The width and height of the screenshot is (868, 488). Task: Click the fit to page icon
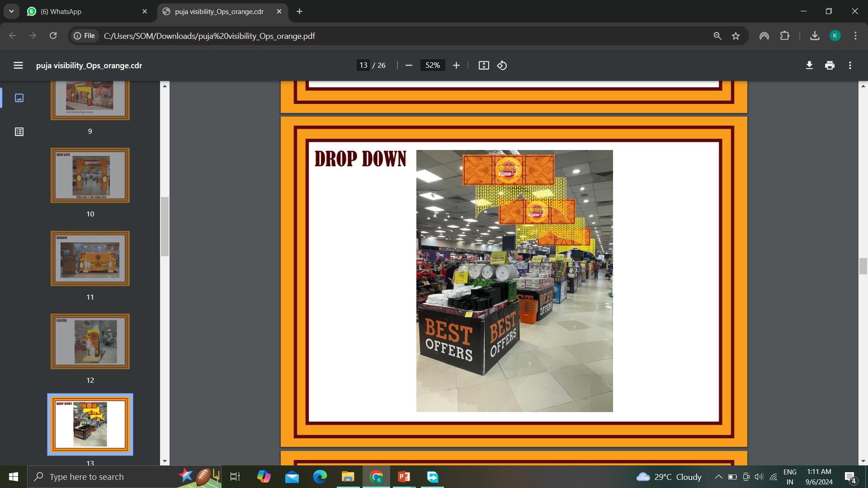click(484, 66)
